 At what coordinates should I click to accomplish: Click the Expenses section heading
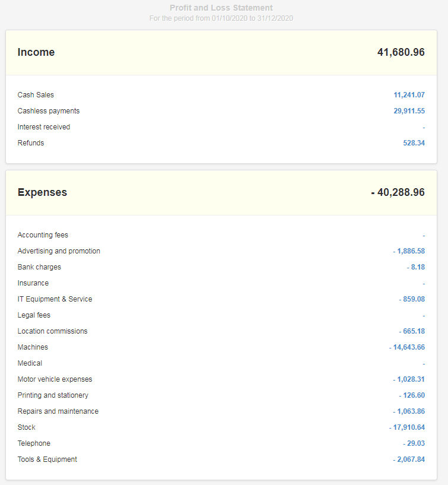click(x=42, y=192)
